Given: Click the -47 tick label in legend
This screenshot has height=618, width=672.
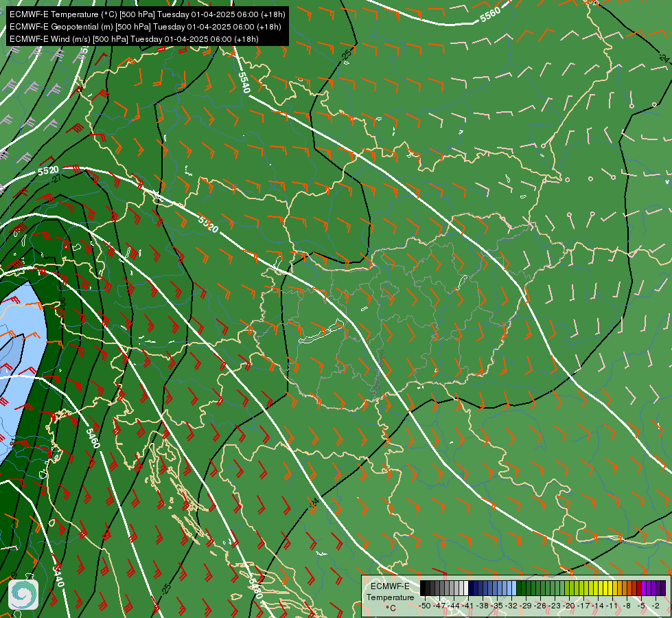Looking at the screenshot, I should click(x=439, y=606).
